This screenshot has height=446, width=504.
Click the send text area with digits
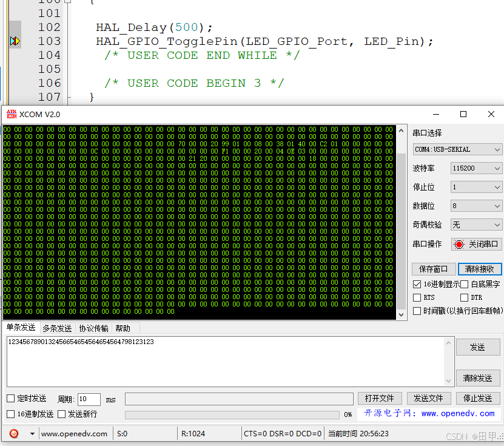(x=225, y=362)
